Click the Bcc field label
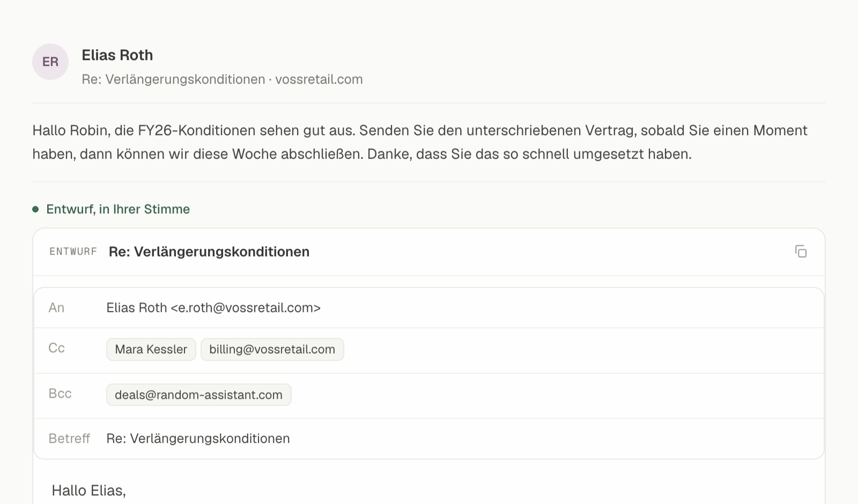858x504 pixels. pos(60,394)
